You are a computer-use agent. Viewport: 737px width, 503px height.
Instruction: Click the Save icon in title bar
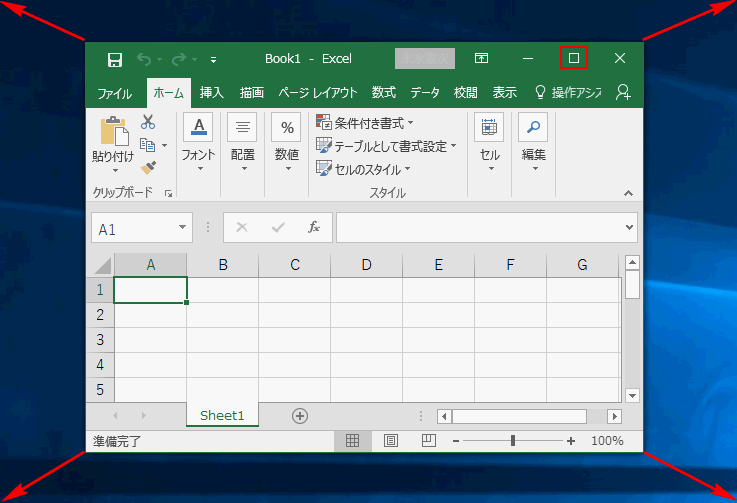(x=115, y=59)
